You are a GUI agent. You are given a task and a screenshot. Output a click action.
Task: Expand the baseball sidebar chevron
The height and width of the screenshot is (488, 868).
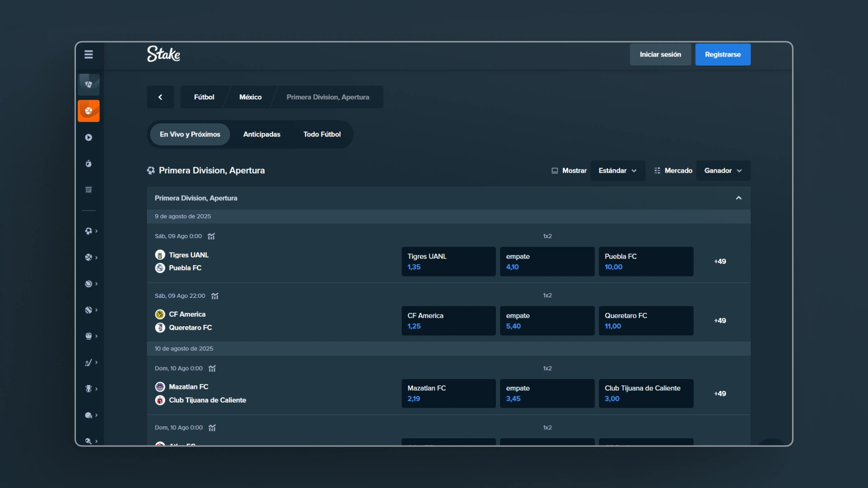point(96,310)
